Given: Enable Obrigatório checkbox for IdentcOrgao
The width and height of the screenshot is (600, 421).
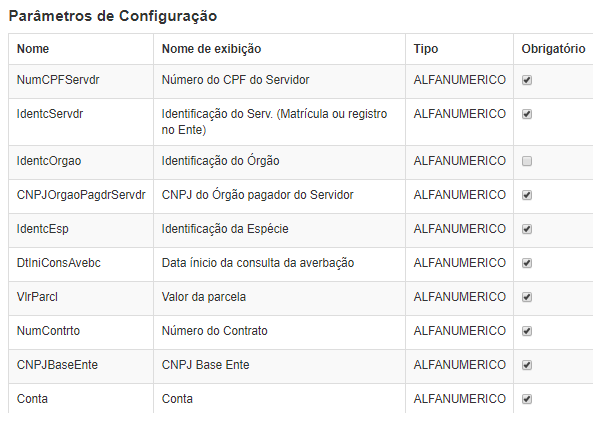Looking at the screenshot, I should (x=527, y=161).
